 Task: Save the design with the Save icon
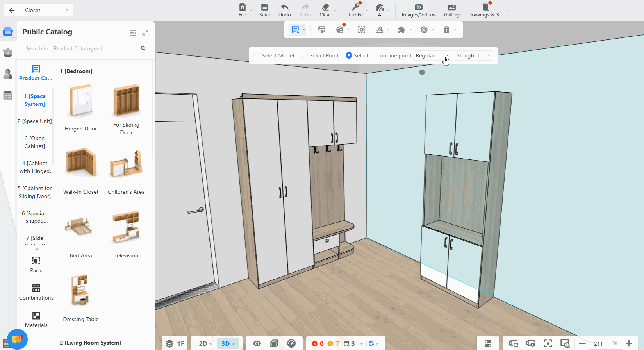coord(264,10)
